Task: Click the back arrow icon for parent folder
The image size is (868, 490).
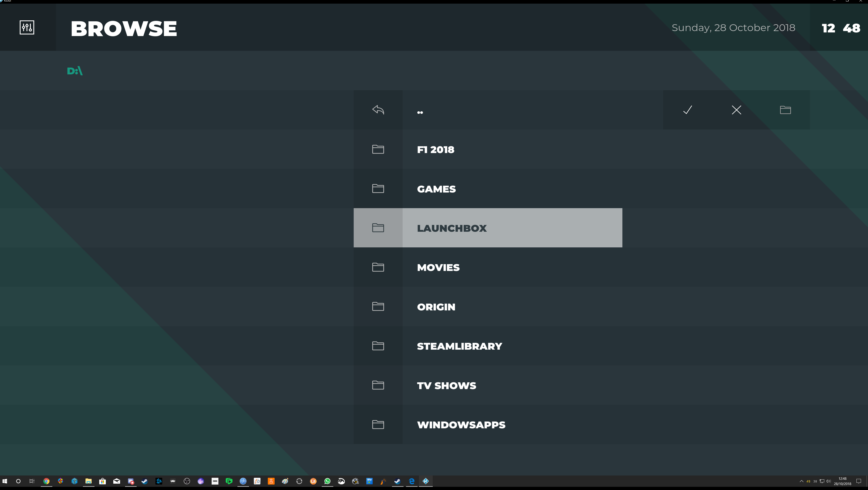Action: 378,110
